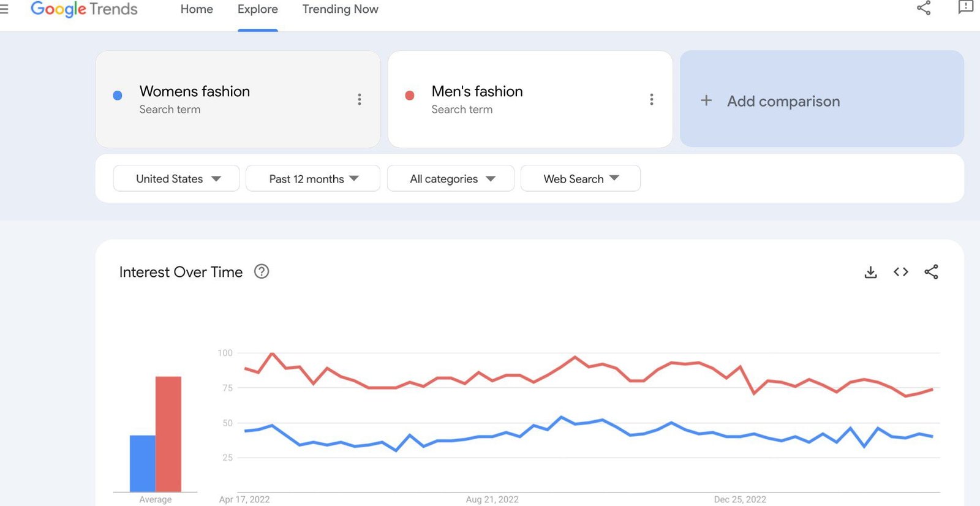
Task: Download the Interest Over Time CSV
Action: (870, 272)
